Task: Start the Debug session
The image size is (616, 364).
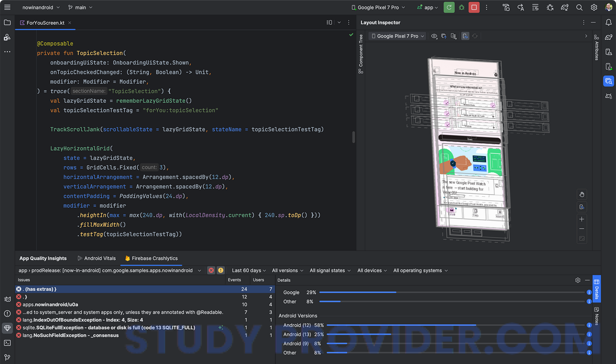Action: [x=461, y=7]
